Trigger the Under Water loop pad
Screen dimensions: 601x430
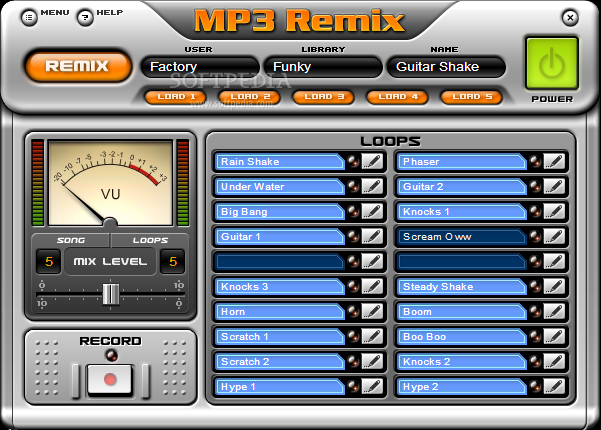(x=279, y=186)
